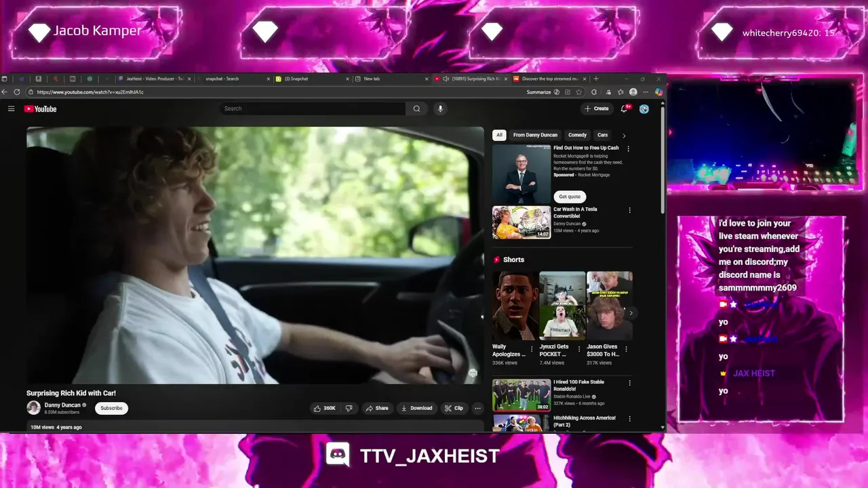Open I Hired 100 Fake Ronaldos thumbnail
This screenshot has width=868, height=488.
521,395
